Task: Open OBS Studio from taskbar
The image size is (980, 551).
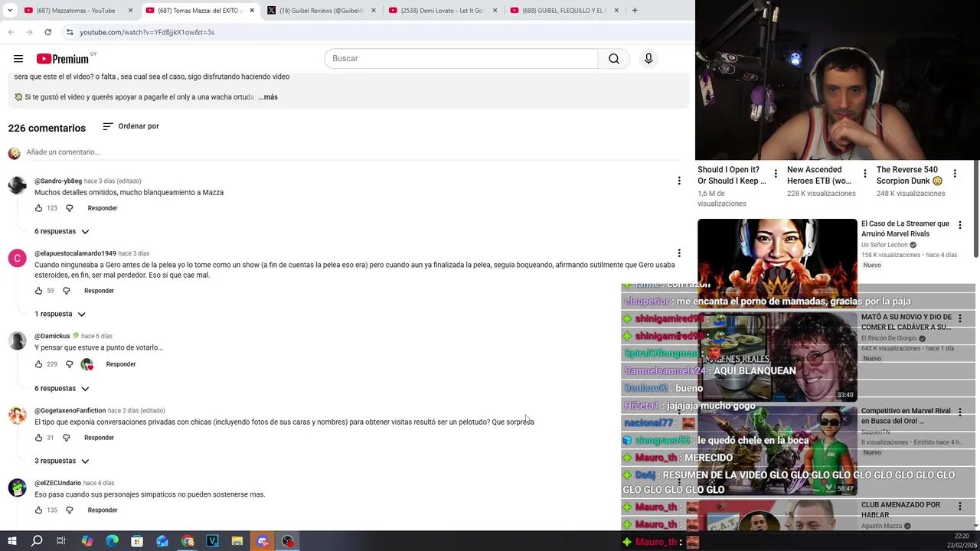Action: [x=287, y=541]
